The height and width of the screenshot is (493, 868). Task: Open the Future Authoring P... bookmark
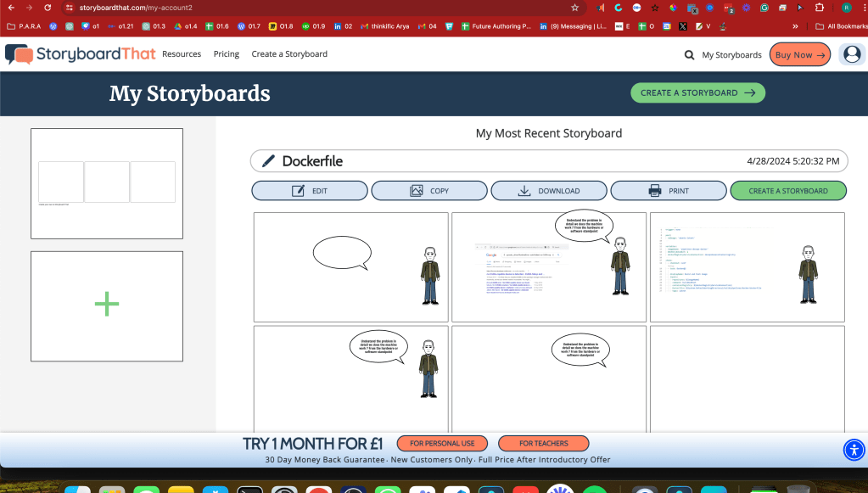pyautogui.click(x=496, y=26)
